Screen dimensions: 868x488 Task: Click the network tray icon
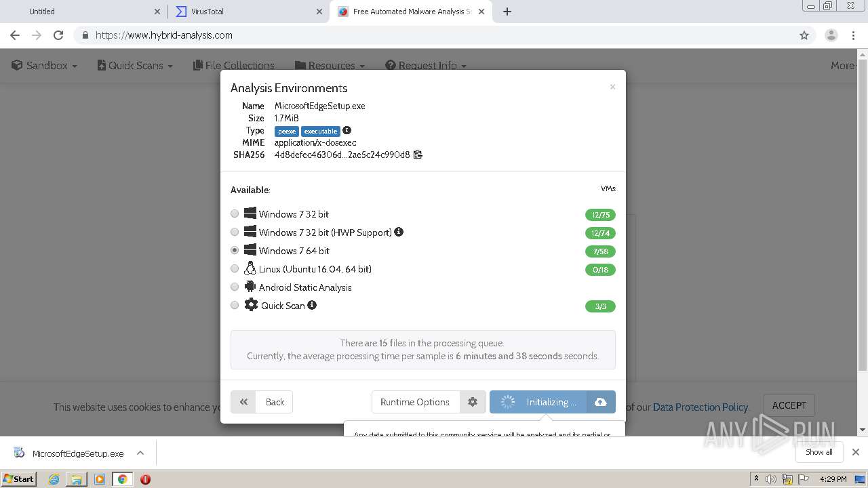point(787,479)
